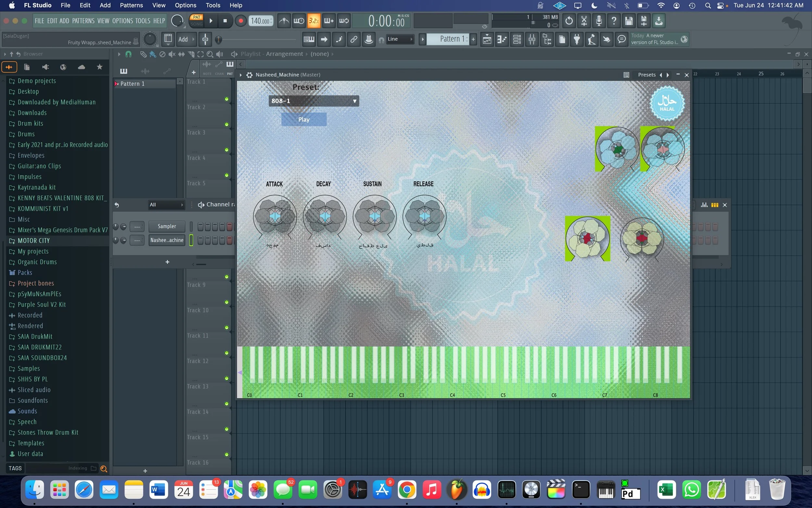Open the Mixer window from toolbar
This screenshot has width=812, height=508.
532,39
